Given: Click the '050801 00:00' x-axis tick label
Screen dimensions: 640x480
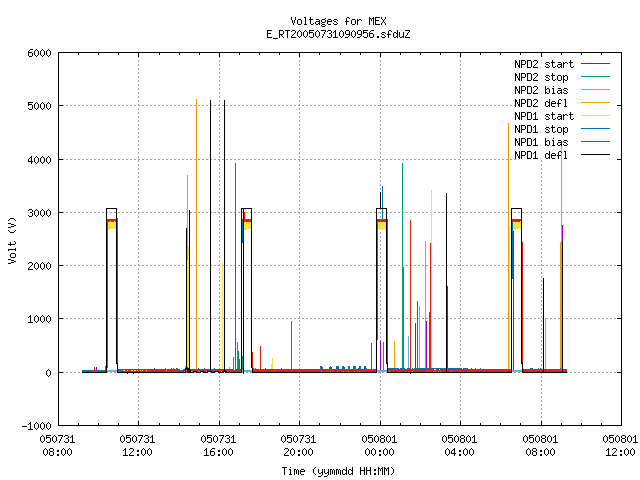Looking at the screenshot, I should click(x=379, y=446).
